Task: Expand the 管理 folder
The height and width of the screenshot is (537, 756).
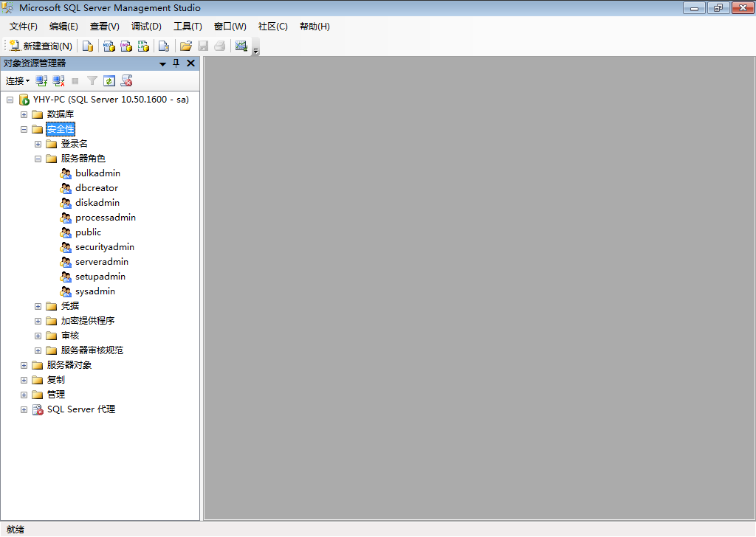Action: (24, 395)
